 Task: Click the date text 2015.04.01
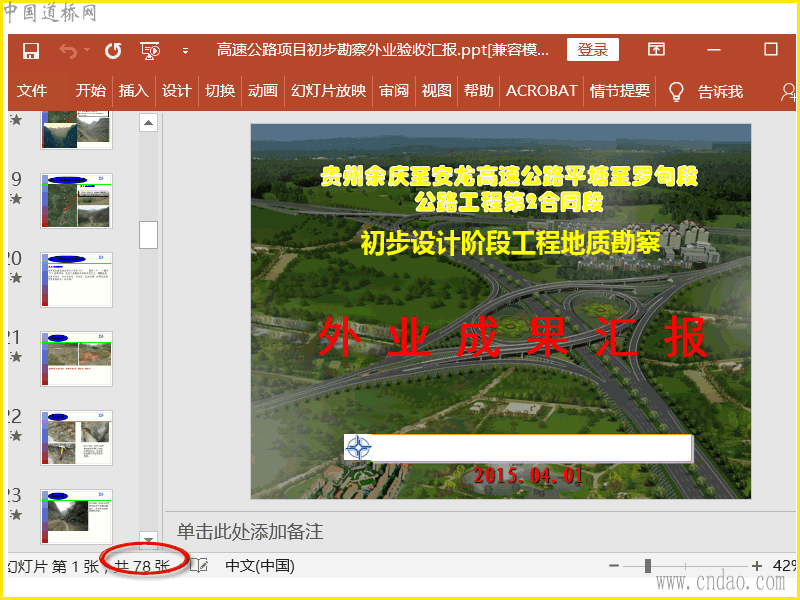pyautogui.click(x=529, y=476)
